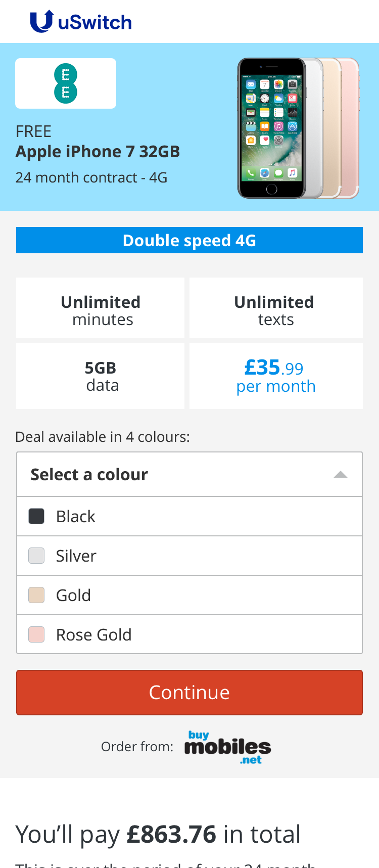Click the uSwitch logo

point(81,22)
